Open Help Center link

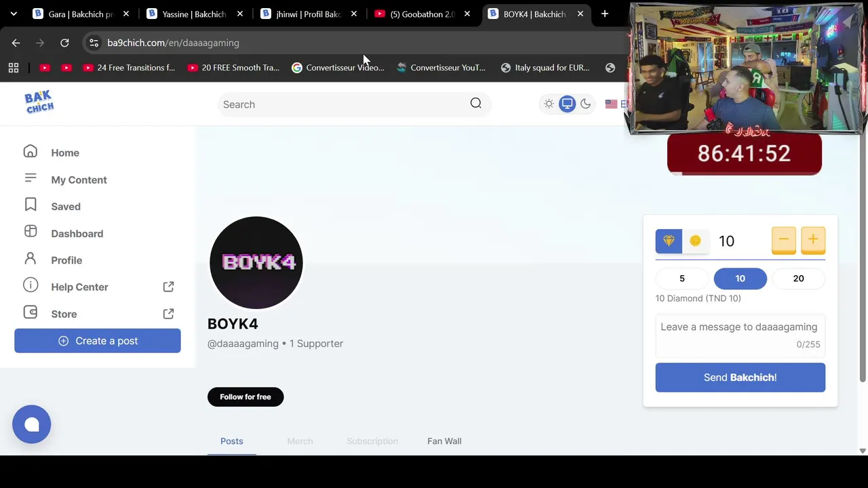pyautogui.click(x=79, y=287)
